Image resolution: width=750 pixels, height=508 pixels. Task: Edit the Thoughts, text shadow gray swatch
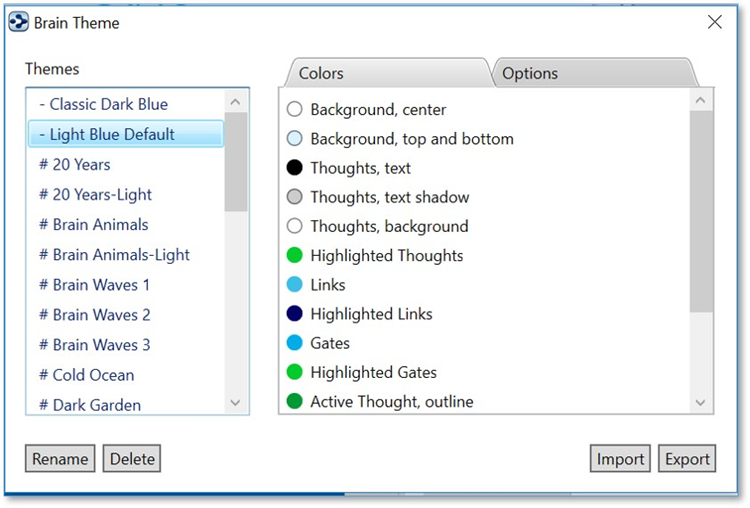(x=294, y=197)
